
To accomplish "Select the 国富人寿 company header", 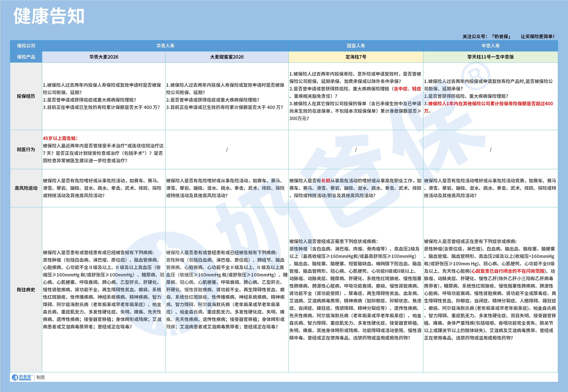I will coord(356,46).
